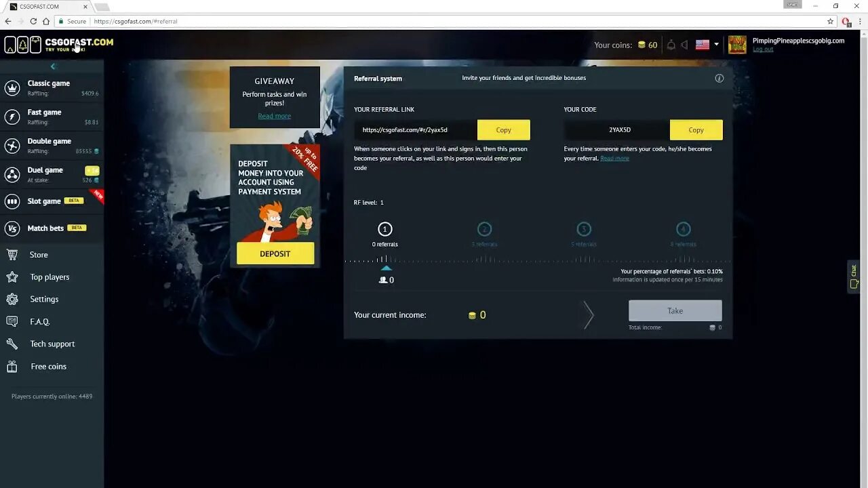Select Duel game menu label
The height and width of the screenshot is (488, 868).
(45, 170)
